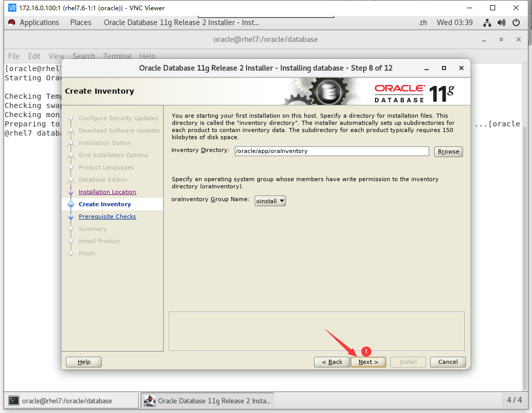
Task: Open the terminal's Terminal menu
Action: tap(117, 56)
